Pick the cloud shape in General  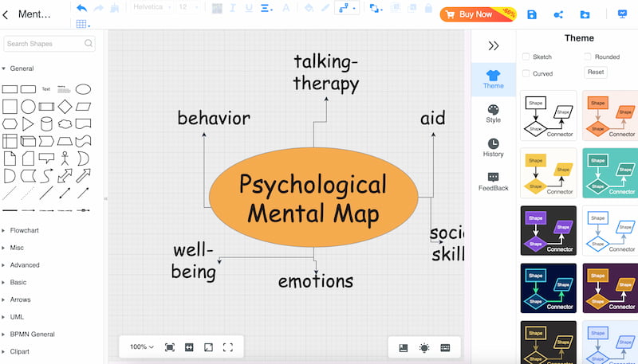65,123
